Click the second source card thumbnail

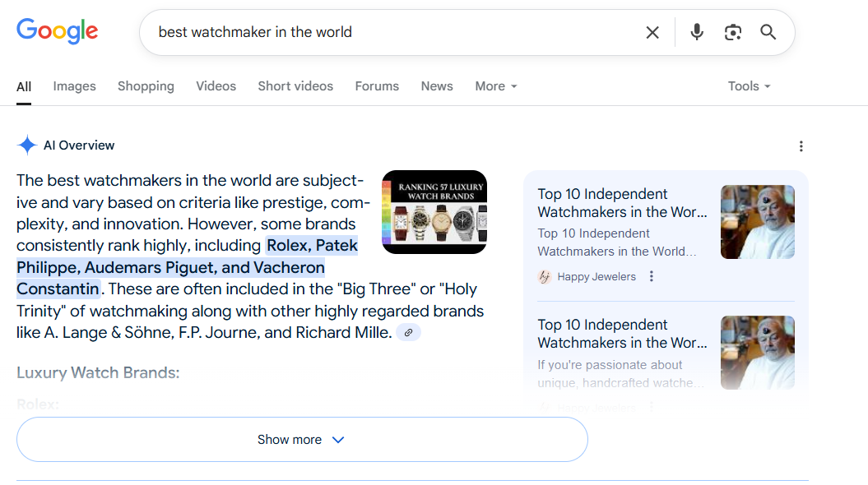click(757, 353)
